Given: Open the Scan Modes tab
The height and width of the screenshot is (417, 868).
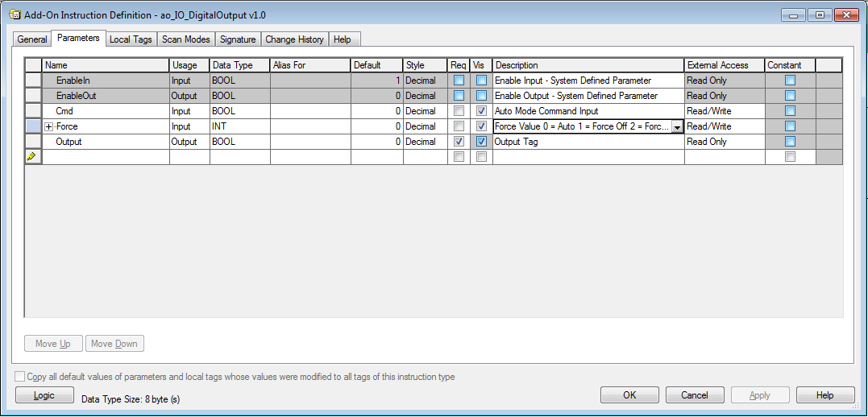Looking at the screenshot, I should pyautogui.click(x=186, y=39).
